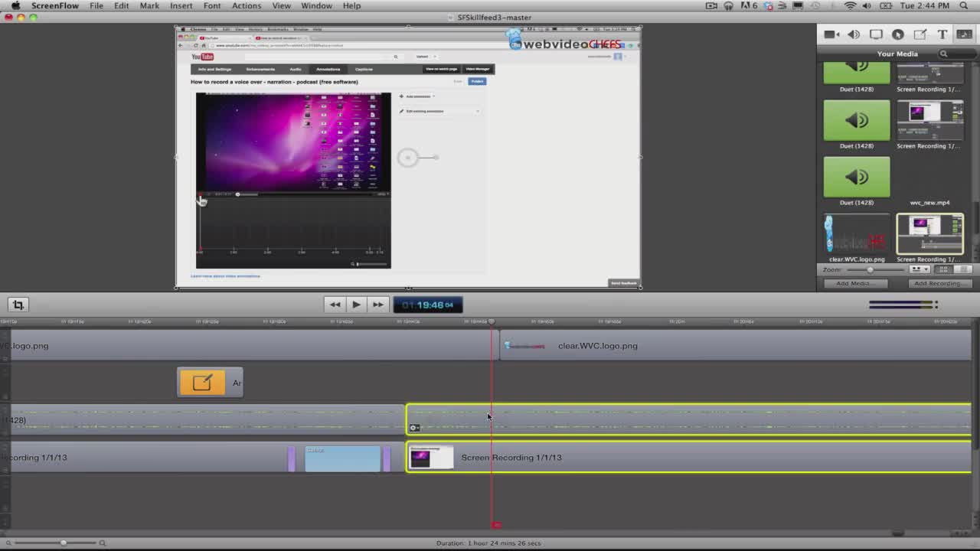Viewport: 980px width, 551px height.
Task: Click the timeline zoom-in magnifier icon
Action: (x=102, y=543)
